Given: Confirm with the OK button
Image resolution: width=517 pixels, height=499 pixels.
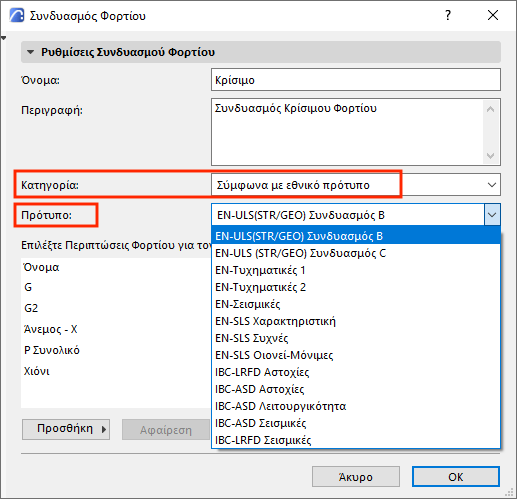Looking at the screenshot, I should click(x=456, y=477).
